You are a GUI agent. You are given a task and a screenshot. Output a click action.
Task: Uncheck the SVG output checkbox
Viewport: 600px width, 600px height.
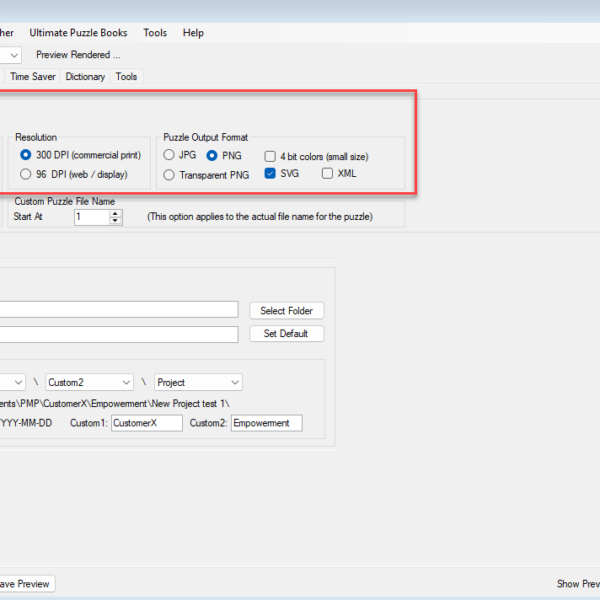[x=271, y=174]
